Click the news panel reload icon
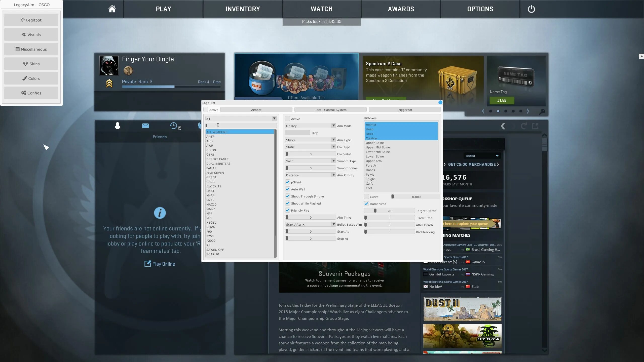Image resolution: width=644 pixels, height=362 pixels. (x=523, y=126)
